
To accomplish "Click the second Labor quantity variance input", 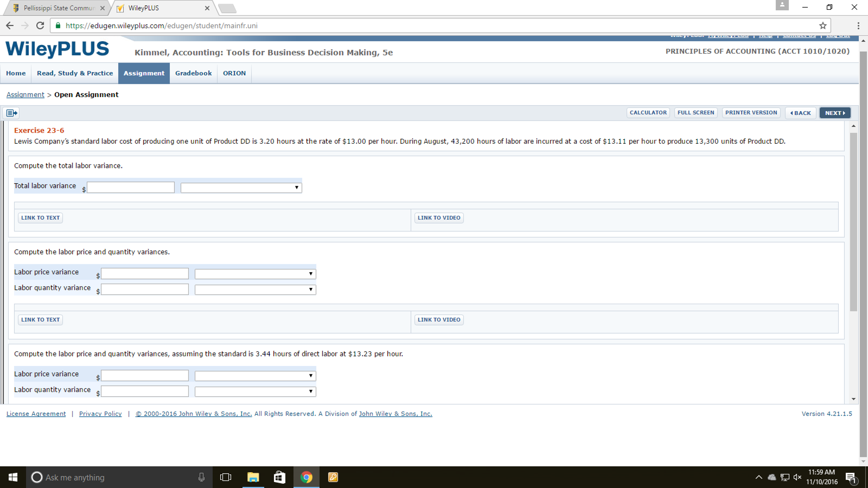I will [145, 391].
